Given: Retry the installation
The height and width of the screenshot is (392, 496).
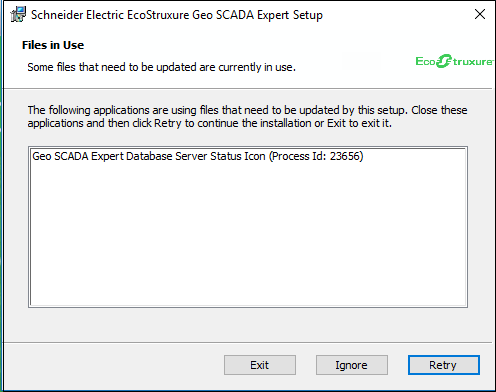Looking at the screenshot, I should pyautogui.click(x=444, y=365).
